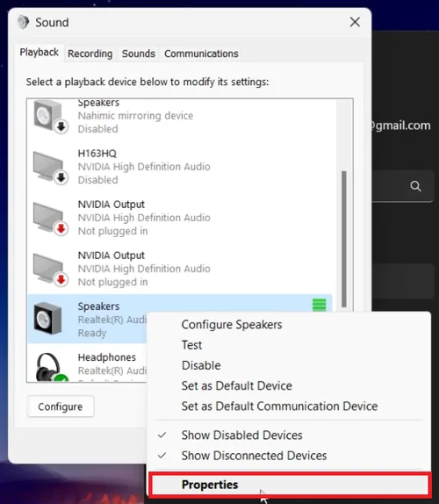Image resolution: width=439 pixels, height=504 pixels.
Task: Click the first NVIDIA Output monitor icon
Action: click(x=50, y=219)
